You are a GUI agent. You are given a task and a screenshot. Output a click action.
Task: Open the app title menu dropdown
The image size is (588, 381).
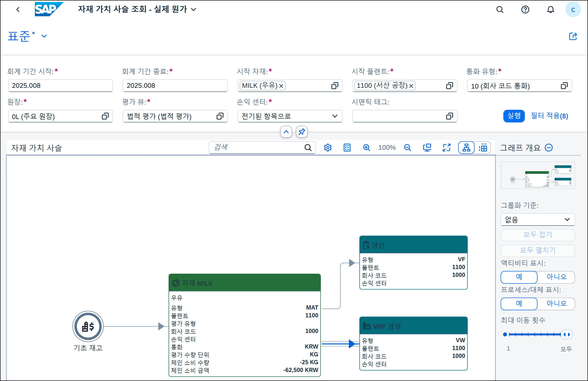pos(194,10)
